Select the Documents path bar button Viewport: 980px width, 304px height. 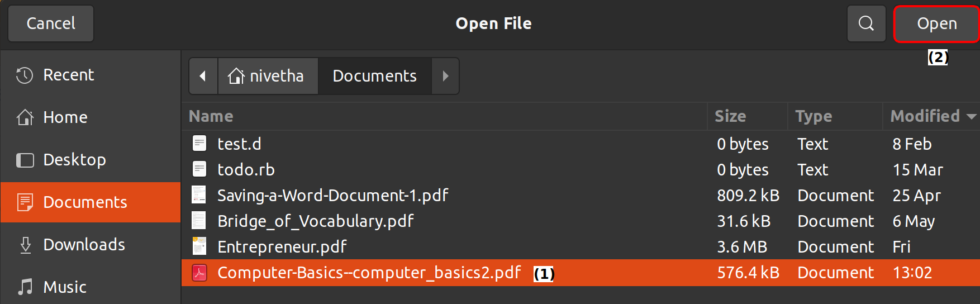(x=374, y=76)
